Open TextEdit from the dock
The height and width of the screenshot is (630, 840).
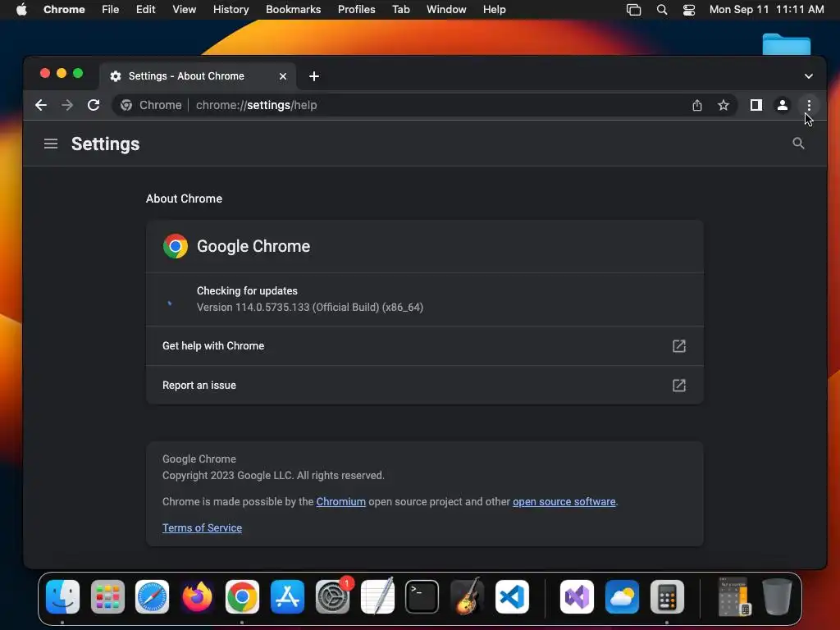377,597
